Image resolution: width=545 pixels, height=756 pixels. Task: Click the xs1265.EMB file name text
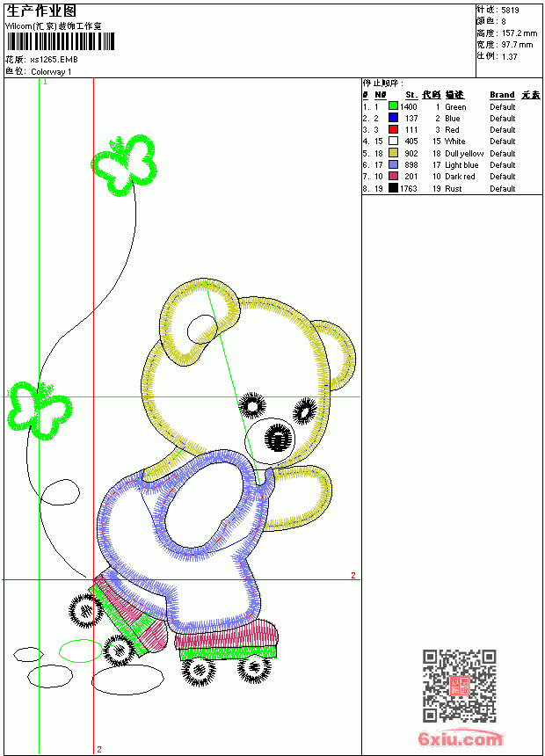[x=54, y=60]
